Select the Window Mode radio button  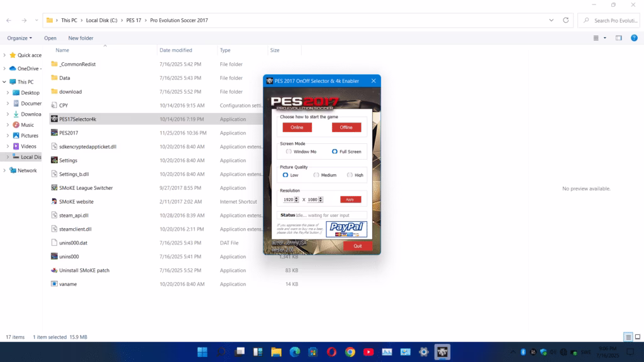point(289,151)
